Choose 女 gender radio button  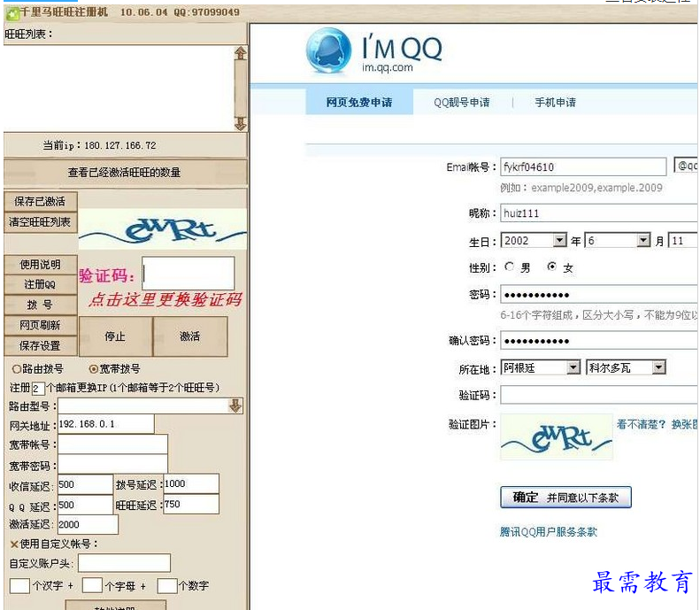(x=552, y=266)
